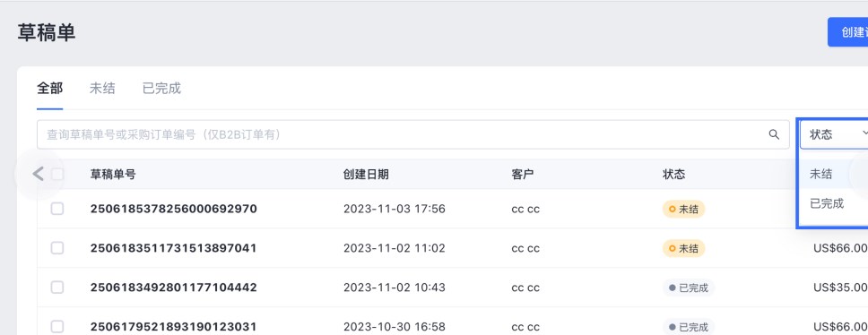Click the blue 创建 button
868x335 pixels.
848,32
